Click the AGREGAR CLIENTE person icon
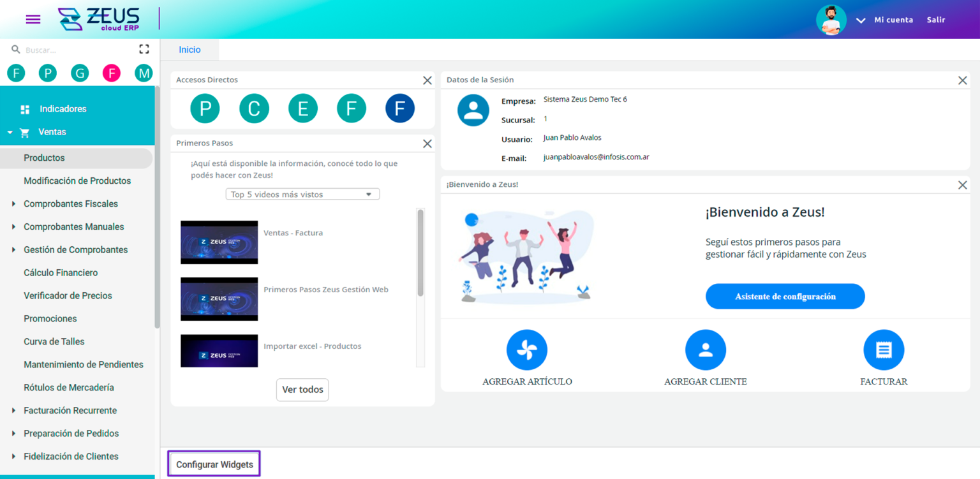The width and height of the screenshot is (980, 479). pos(705,350)
